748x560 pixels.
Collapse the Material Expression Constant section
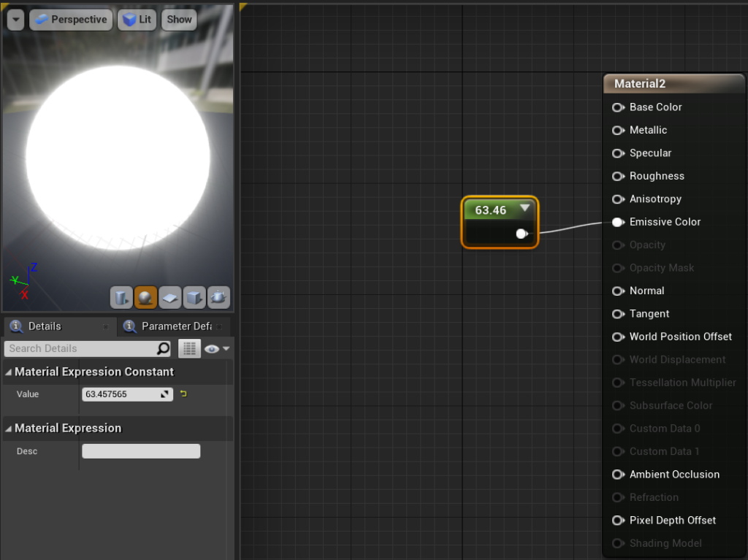tap(9, 372)
